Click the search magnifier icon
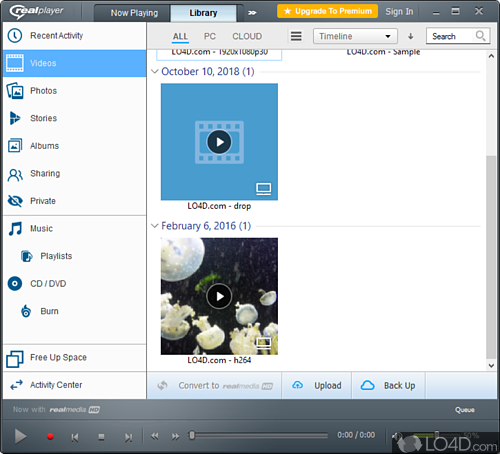Image resolution: width=500 pixels, height=454 pixels. click(480, 35)
